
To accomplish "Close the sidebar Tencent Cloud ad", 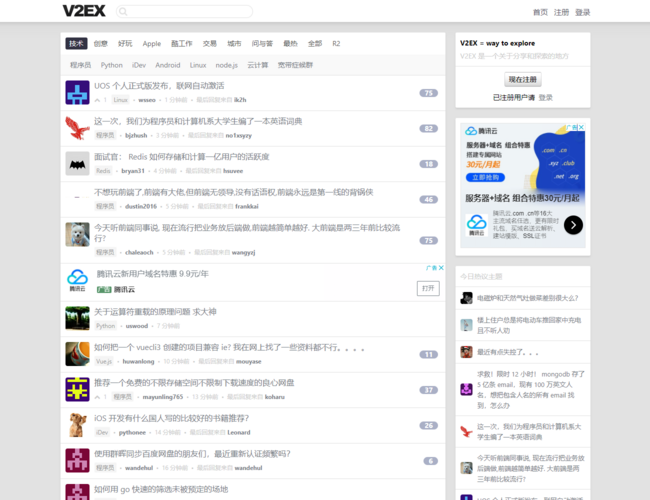I will [x=582, y=127].
